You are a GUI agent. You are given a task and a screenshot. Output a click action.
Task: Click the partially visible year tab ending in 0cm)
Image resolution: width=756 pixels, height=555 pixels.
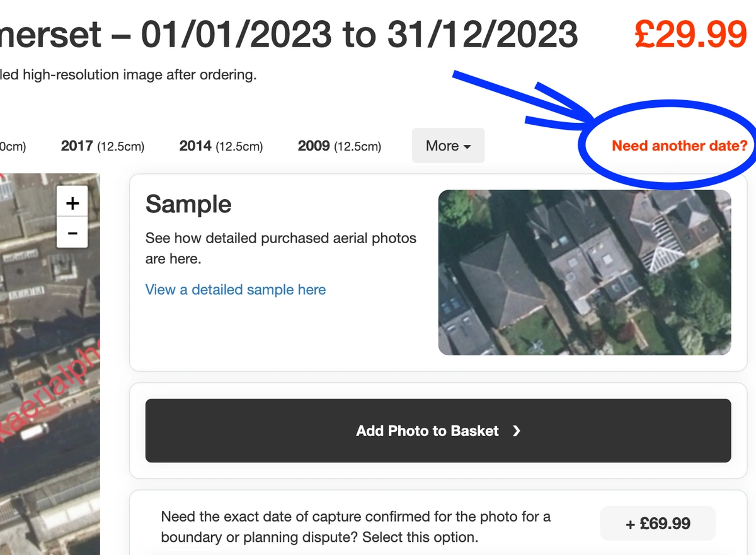[x=13, y=146]
